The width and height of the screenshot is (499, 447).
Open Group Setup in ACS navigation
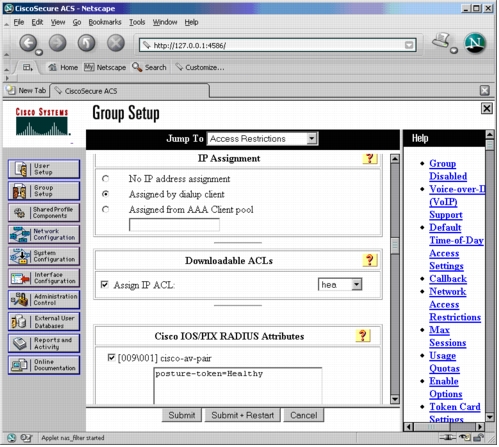coord(44,191)
